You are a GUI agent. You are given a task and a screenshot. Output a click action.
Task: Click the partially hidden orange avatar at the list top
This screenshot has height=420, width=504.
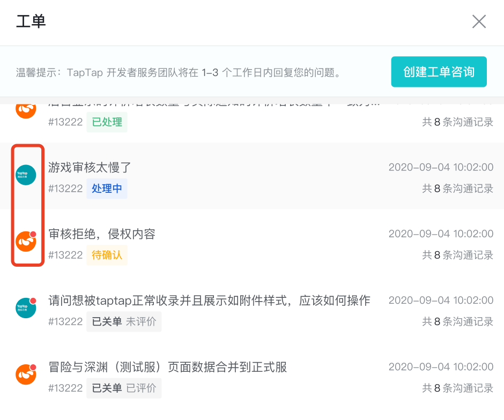pos(26,111)
